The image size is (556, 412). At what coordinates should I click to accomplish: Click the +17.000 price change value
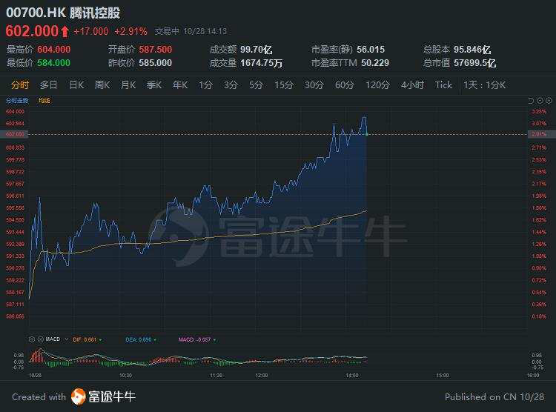[x=91, y=32]
